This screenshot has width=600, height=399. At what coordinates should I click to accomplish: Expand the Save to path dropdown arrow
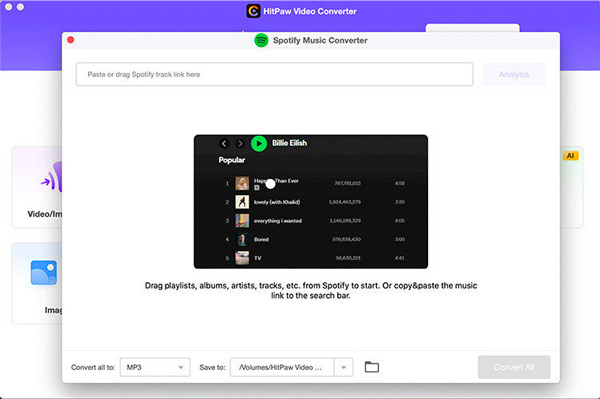tap(344, 367)
